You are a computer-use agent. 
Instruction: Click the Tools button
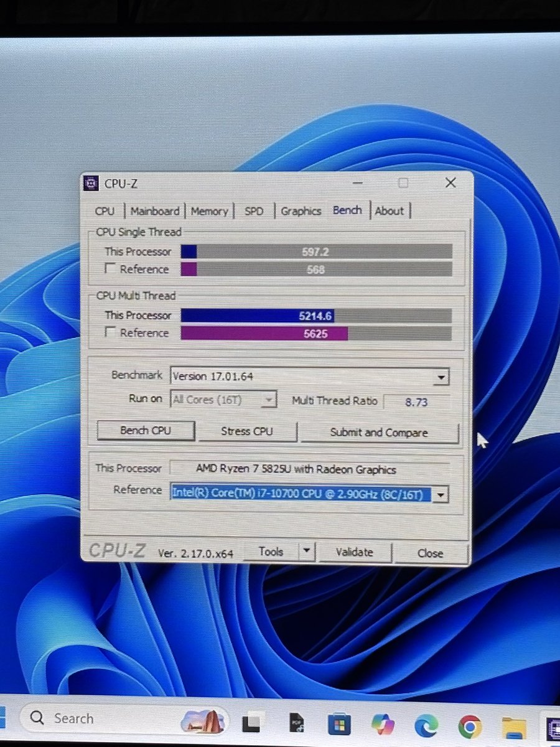[271, 552]
